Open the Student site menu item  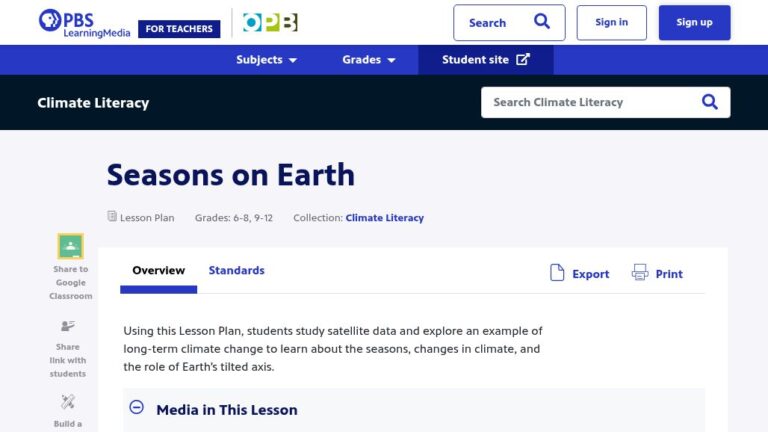tap(486, 60)
